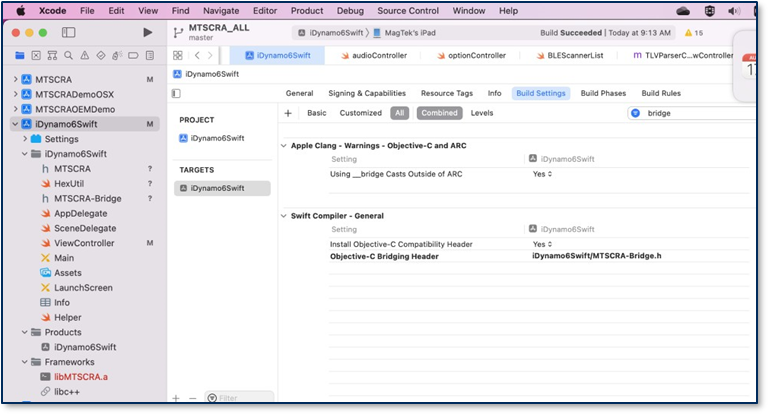768x414 pixels.
Task: Select the MTSCRA-Bridge header file
Action: 88,198
